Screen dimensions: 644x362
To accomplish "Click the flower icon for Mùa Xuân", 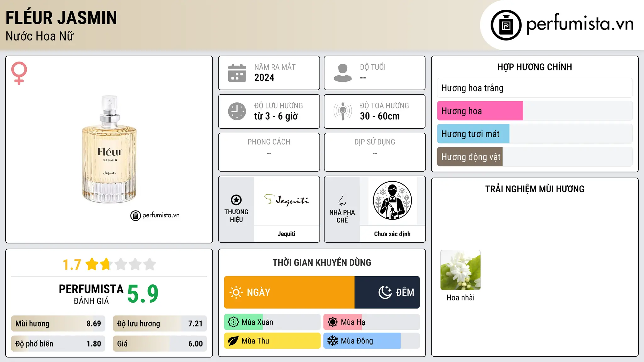I will pyautogui.click(x=233, y=322).
